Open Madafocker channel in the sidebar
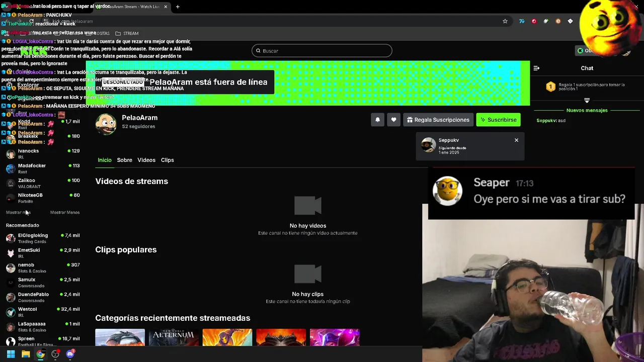The image size is (644, 362). [x=43, y=168]
